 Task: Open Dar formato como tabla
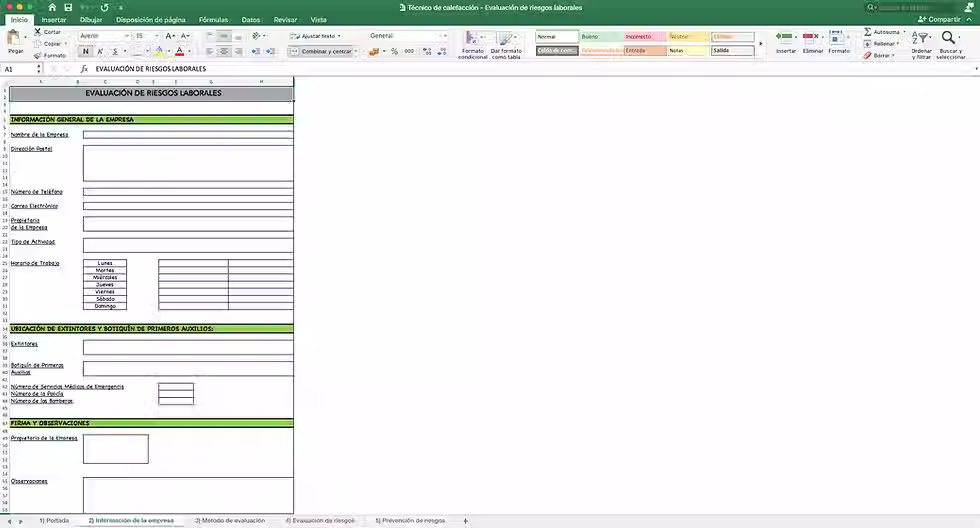pos(506,45)
